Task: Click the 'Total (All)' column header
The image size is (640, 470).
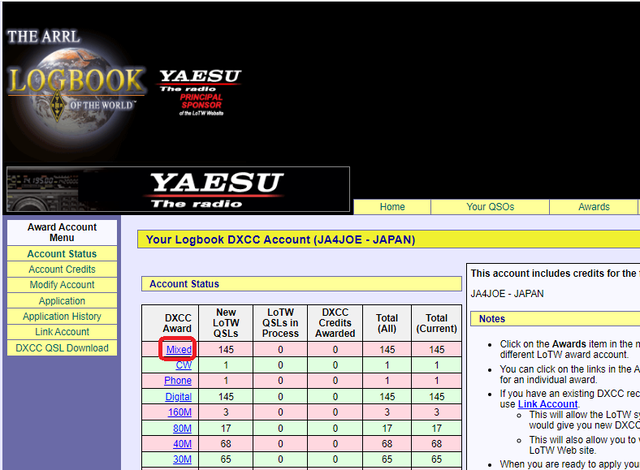Action: click(387, 323)
